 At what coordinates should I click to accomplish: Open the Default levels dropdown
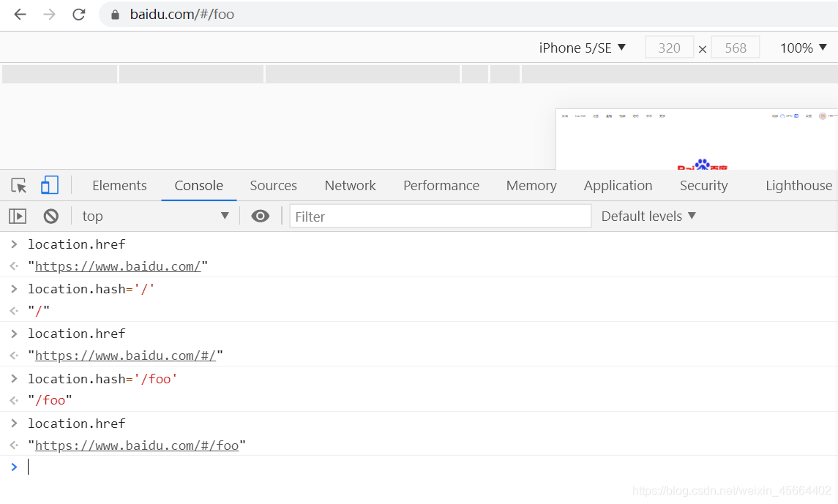pos(648,217)
